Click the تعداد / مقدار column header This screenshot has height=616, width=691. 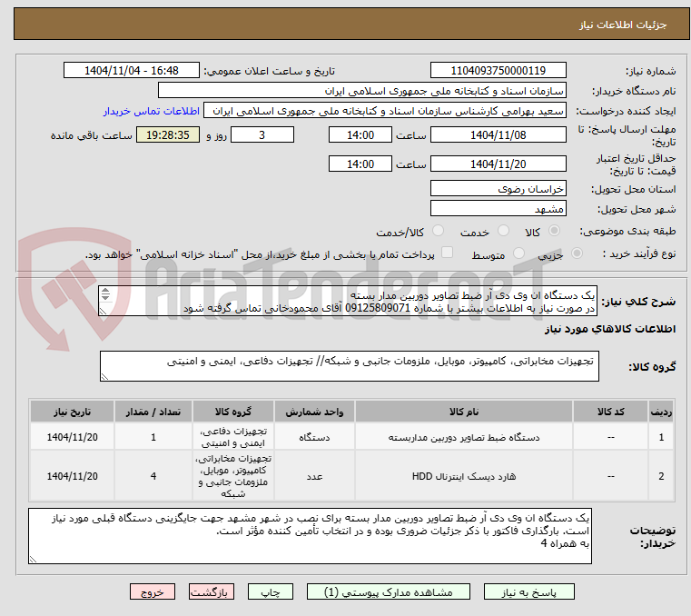[x=153, y=412]
